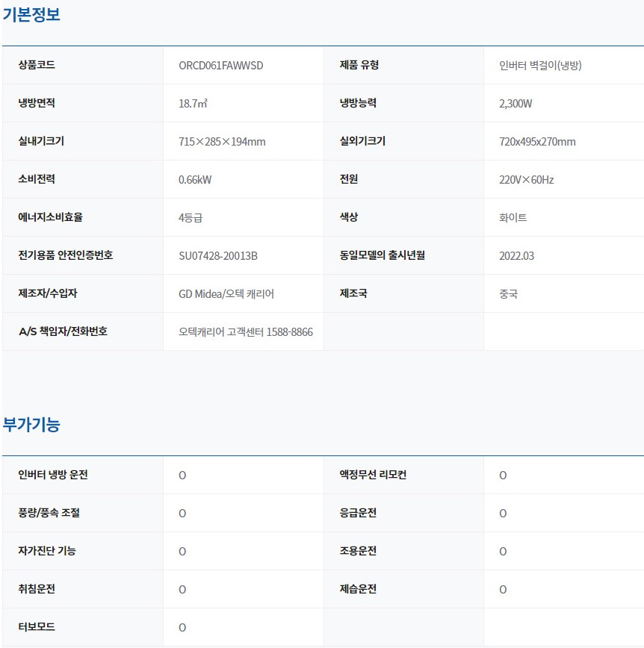644x648 pixels.
Task: Click the 자가진단 기능 label
Action: [47, 550]
